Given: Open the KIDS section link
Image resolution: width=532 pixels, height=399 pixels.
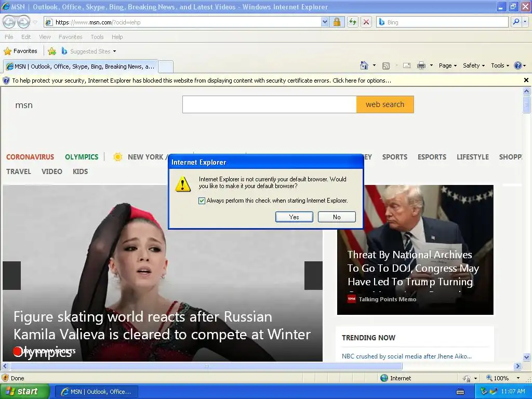Looking at the screenshot, I should 81,171.
